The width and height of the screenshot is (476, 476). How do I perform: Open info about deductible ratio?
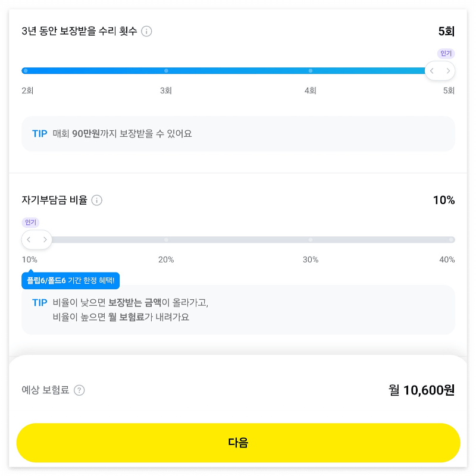pyautogui.click(x=97, y=201)
